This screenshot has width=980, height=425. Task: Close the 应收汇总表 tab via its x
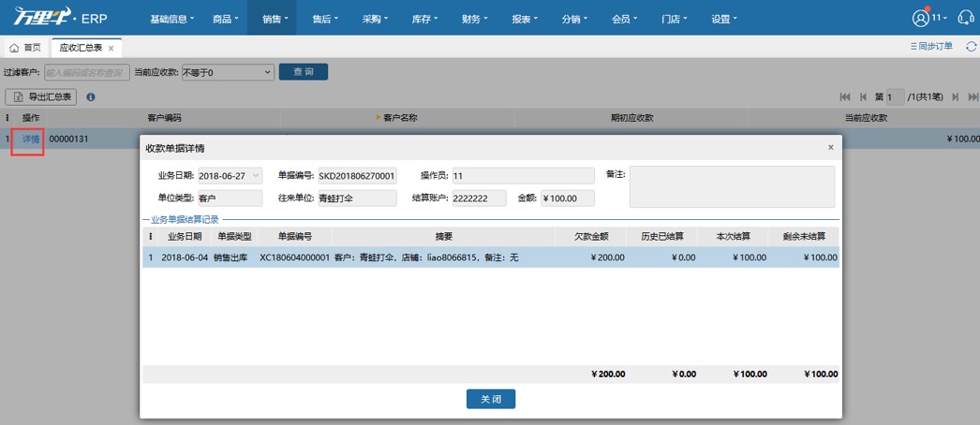[x=111, y=48]
